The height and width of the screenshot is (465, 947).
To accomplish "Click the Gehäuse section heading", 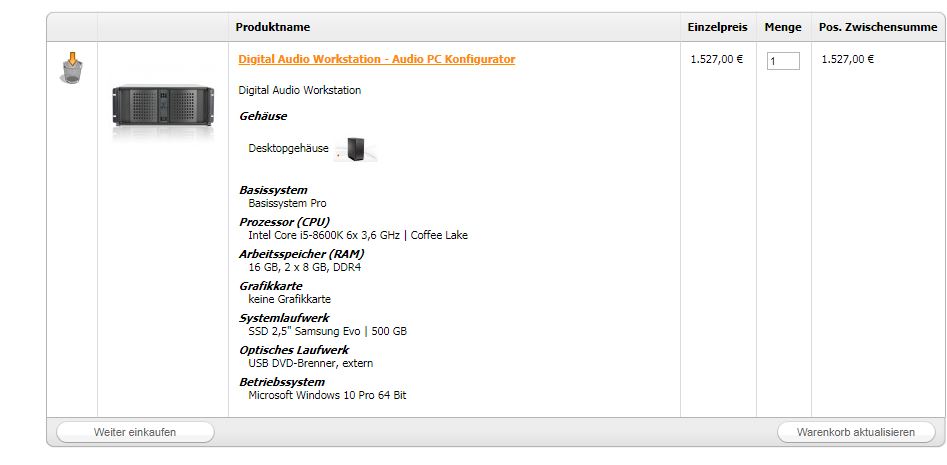I will (x=263, y=116).
